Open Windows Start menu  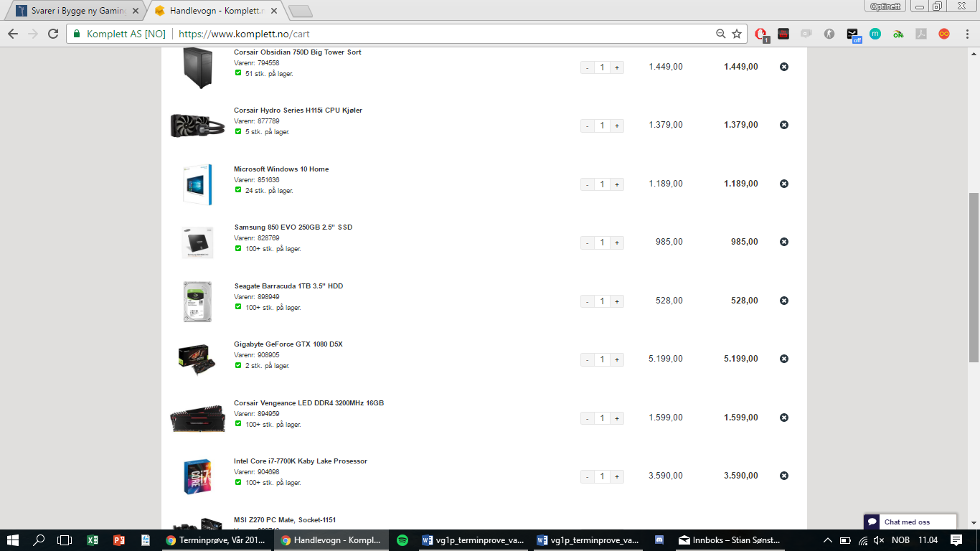[13, 540]
